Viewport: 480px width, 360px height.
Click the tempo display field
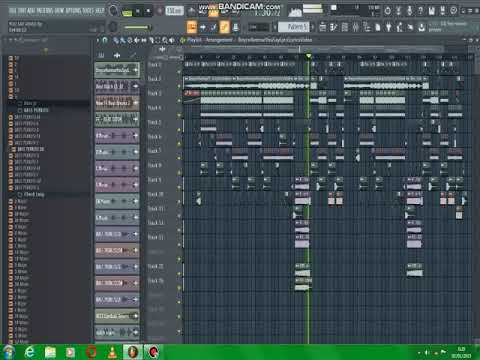174,11
